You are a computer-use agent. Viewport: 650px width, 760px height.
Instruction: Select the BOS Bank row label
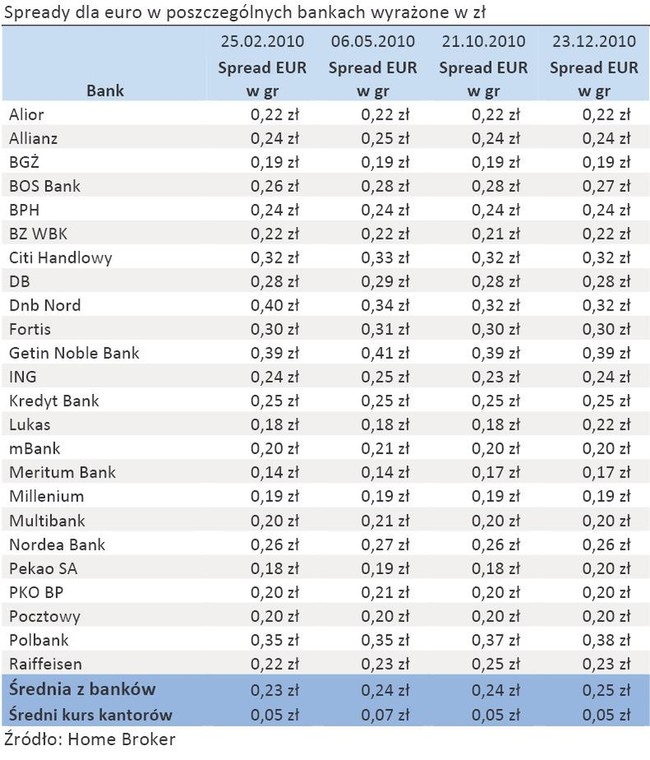click(45, 186)
